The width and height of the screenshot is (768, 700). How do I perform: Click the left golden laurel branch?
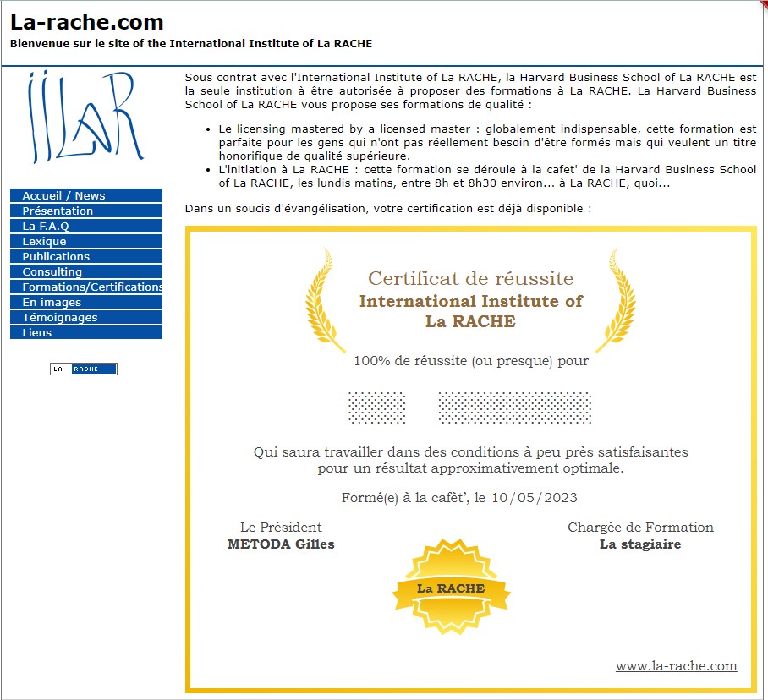pyautogui.click(x=325, y=300)
